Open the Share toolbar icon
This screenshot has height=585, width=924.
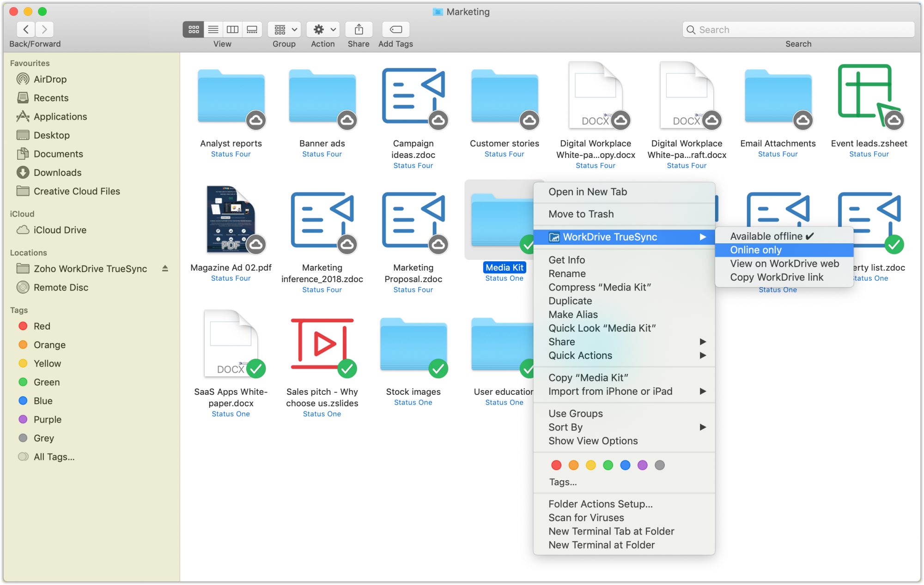point(359,29)
